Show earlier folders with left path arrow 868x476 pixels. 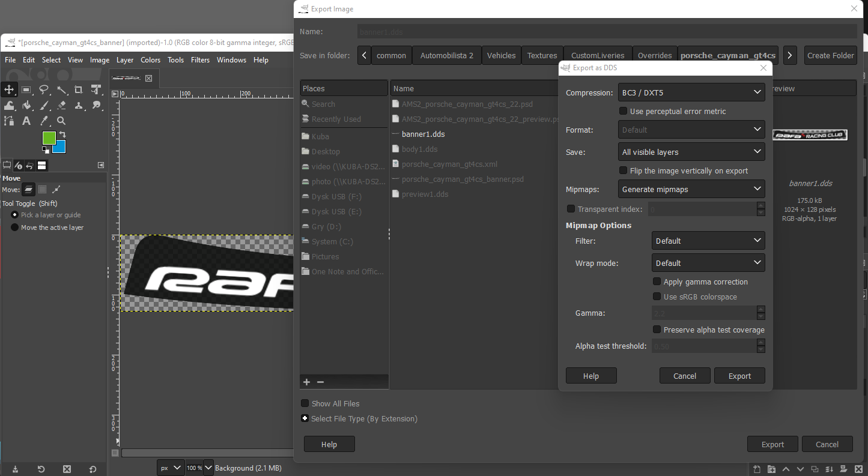[x=364, y=55]
